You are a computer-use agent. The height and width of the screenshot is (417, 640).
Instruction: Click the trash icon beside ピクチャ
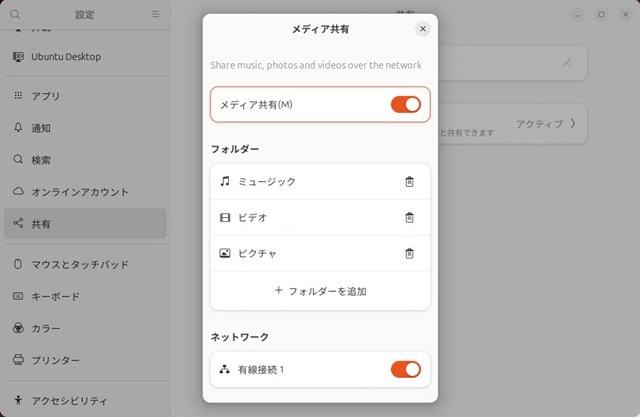pyautogui.click(x=409, y=254)
